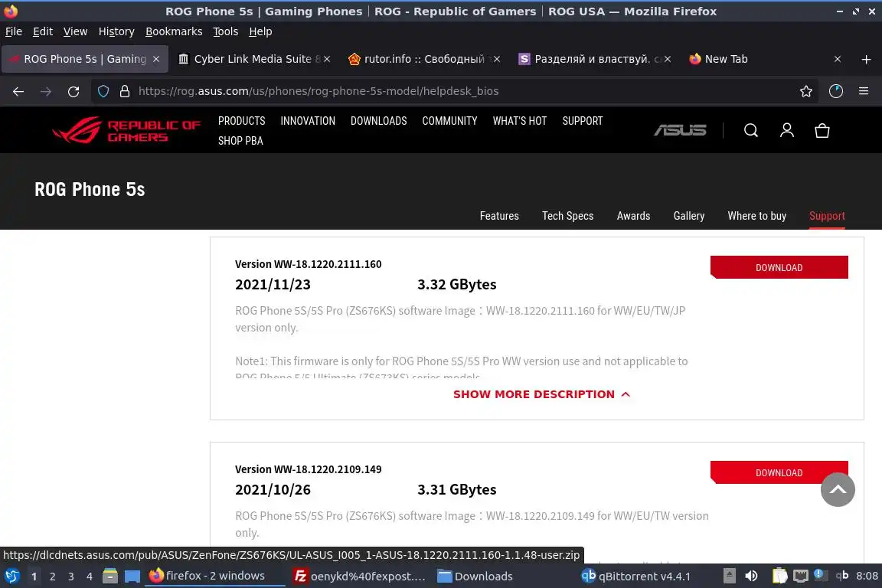This screenshot has width=882, height=588.
Task: Open COMMUNITY in ROG navigation
Action: coord(449,121)
